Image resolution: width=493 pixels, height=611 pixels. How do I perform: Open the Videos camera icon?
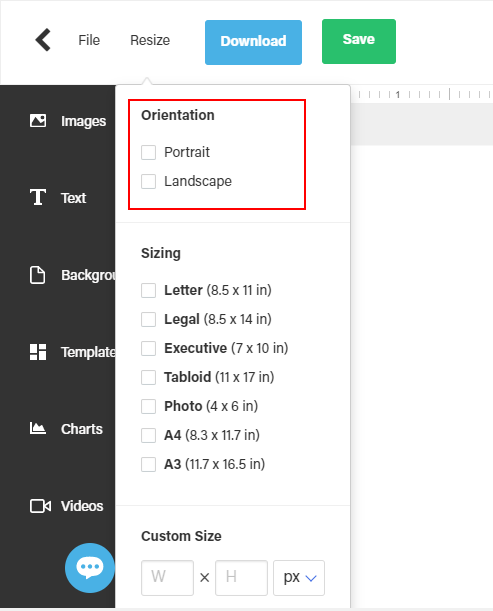point(40,506)
